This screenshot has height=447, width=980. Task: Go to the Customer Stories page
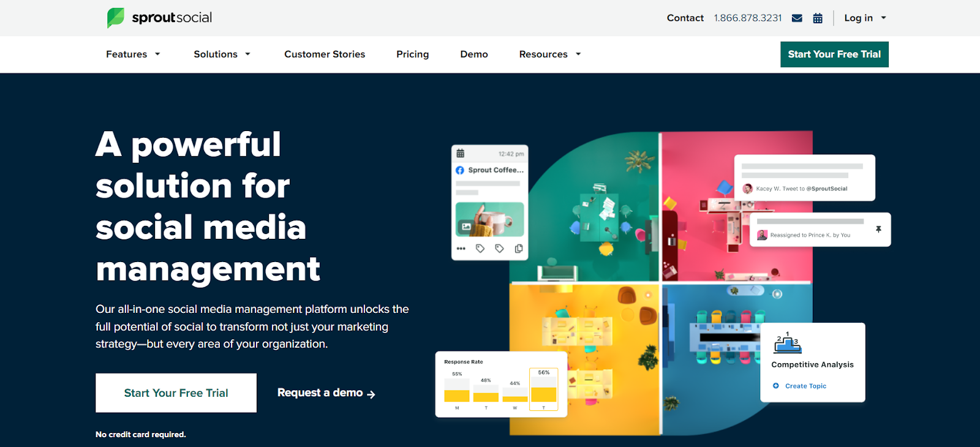(x=325, y=54)
